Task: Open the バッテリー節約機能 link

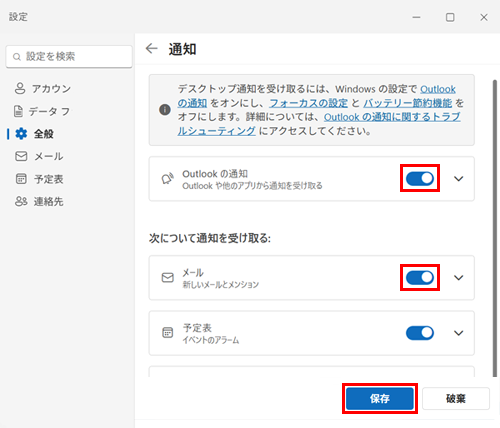Action: (407, 103)
